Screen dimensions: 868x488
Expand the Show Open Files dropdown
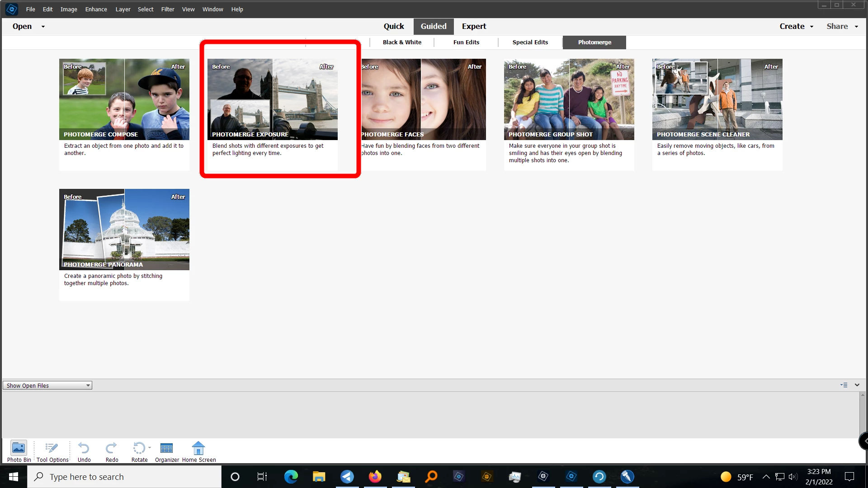(x=88, y=385)
